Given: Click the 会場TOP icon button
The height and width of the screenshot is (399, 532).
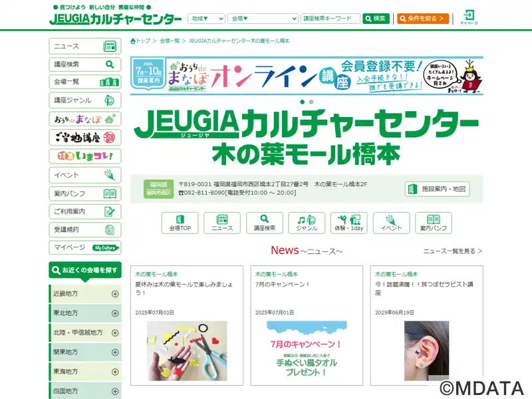Looking at the screenshot, I should (180, 223).
